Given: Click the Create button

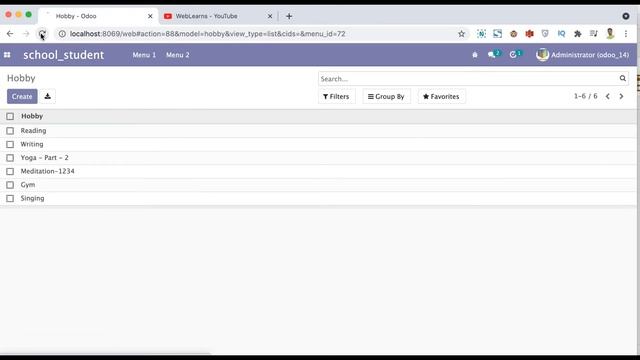Looking at the screenshot, I should tap(22, 96).
